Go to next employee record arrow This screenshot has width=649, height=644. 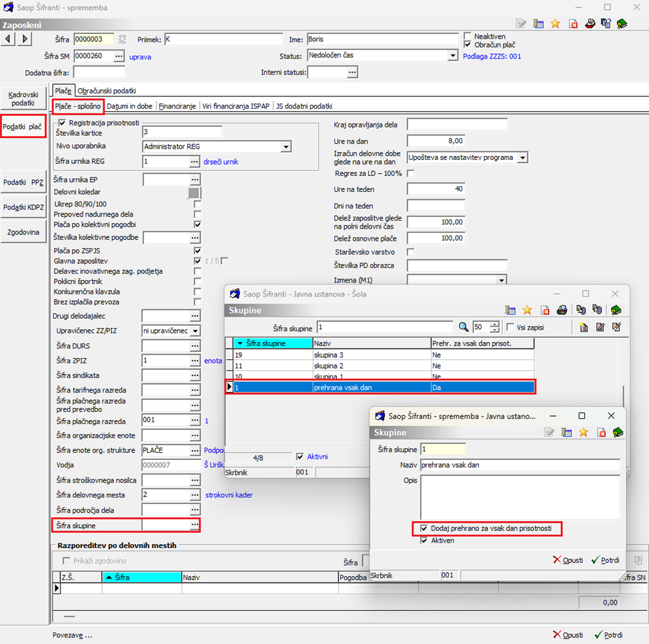coord(25,39)
